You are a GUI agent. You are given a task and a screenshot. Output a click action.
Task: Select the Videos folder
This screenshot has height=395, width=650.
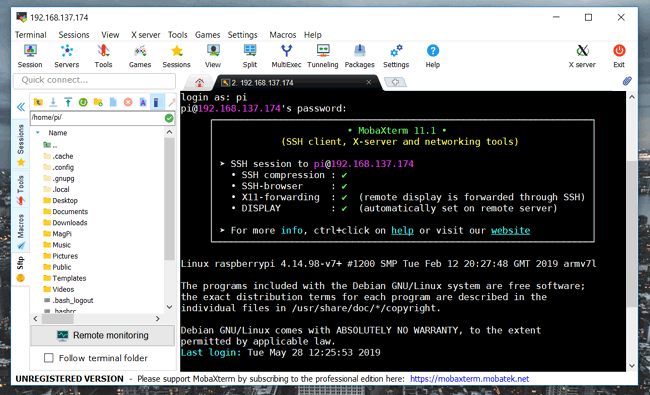pyautogui.click(x=59, y=289)
